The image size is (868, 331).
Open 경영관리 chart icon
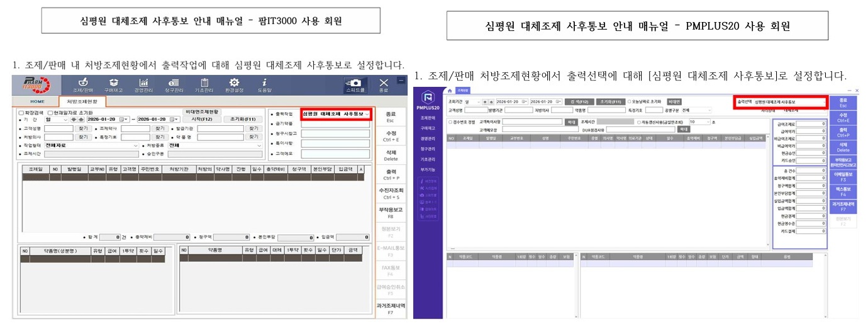[x=143, y=86]
